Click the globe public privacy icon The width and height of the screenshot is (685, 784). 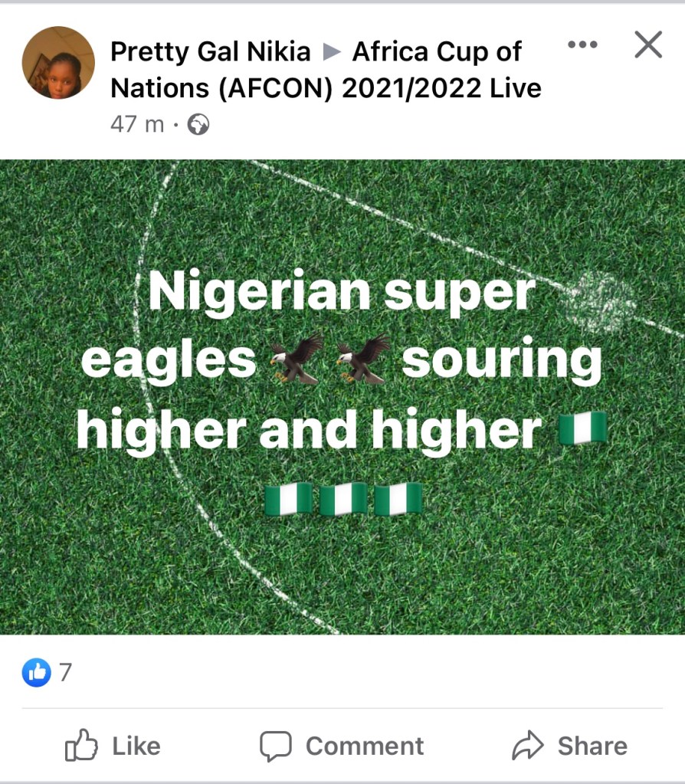point(198,124)
